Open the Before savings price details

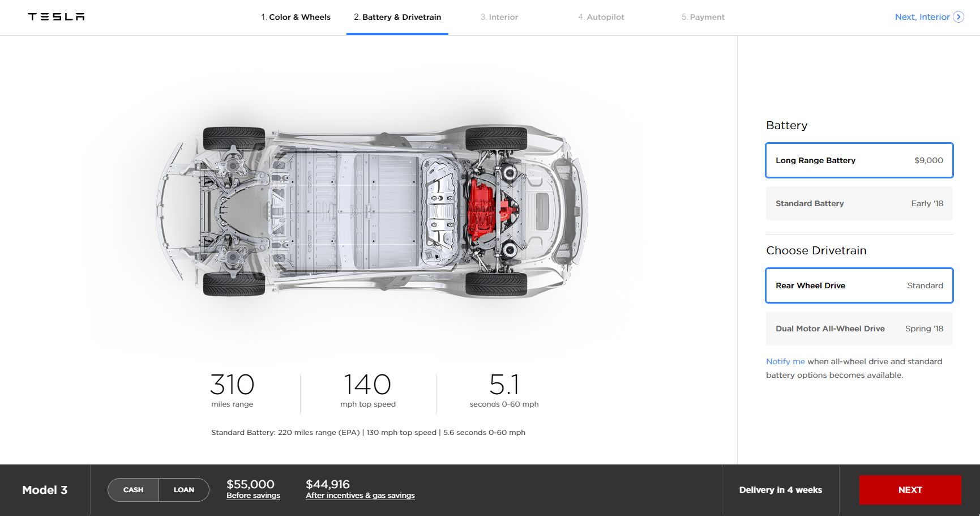tap(253, 496)
